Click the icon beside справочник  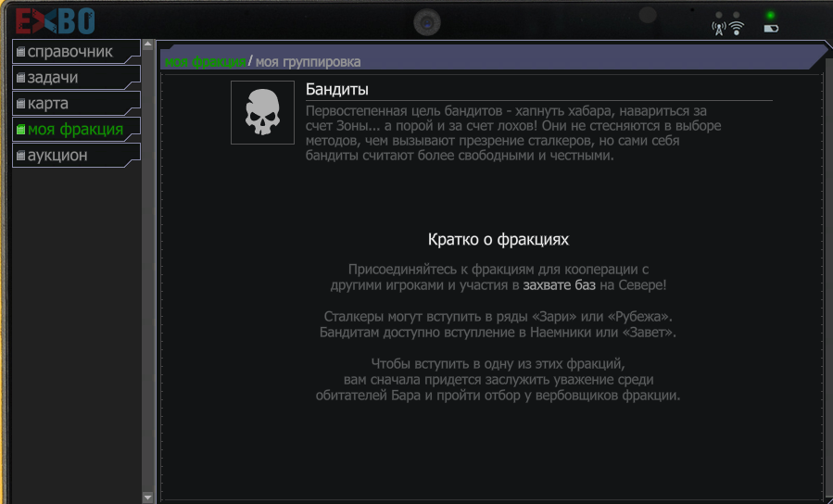coord(20,52)
